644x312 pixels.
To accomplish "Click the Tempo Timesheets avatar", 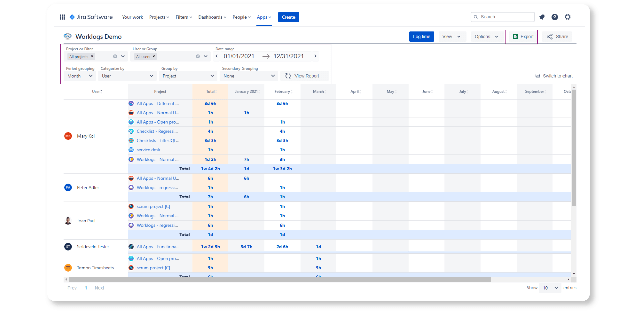I will coord(68,267).
